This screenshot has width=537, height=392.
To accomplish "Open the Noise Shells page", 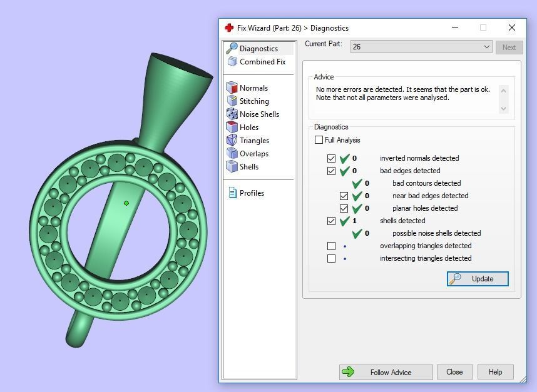I will click(259, 114).
